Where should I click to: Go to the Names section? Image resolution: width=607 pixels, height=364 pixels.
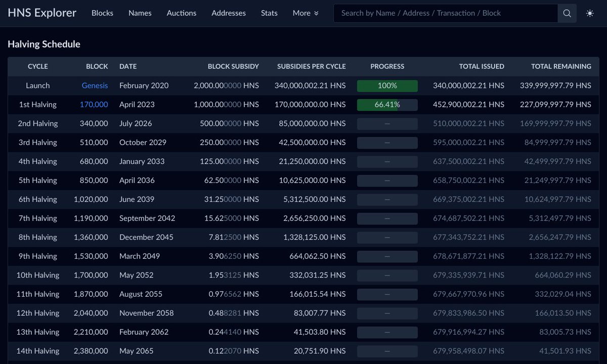point(140,13)
